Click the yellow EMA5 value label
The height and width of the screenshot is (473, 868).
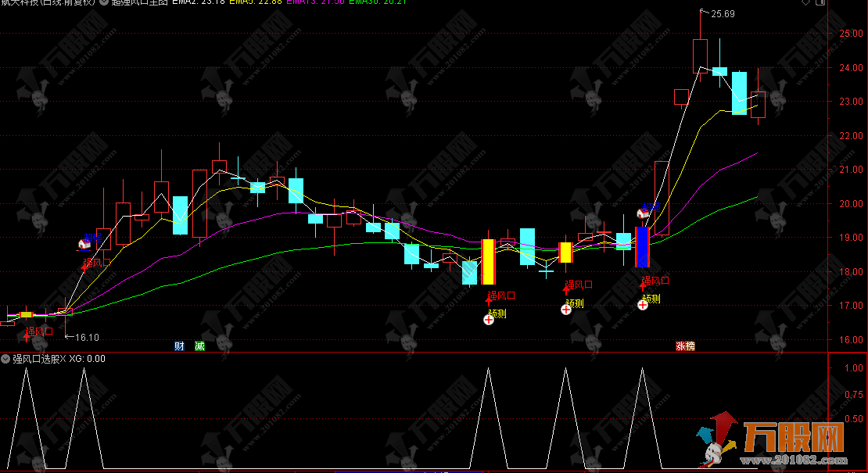[x=255, y=2]
